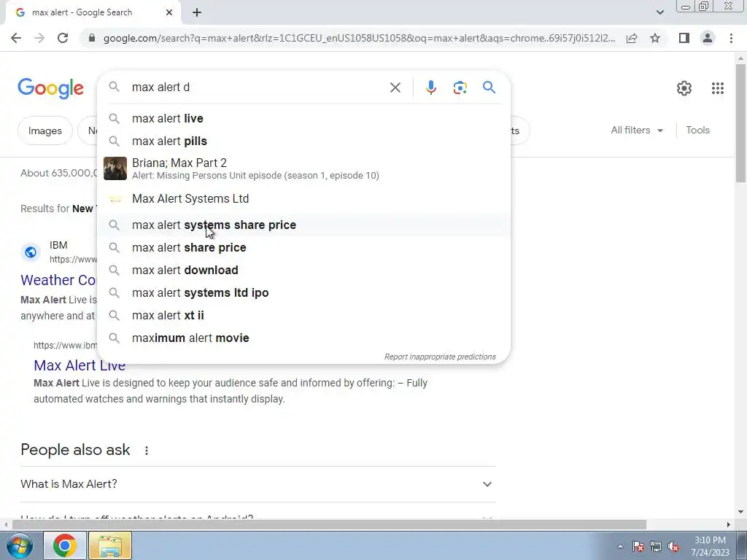Click the horizontal page scrollbar
This screenshot has width=747, height=560.
pyautogui.click(x=329, y=525)
